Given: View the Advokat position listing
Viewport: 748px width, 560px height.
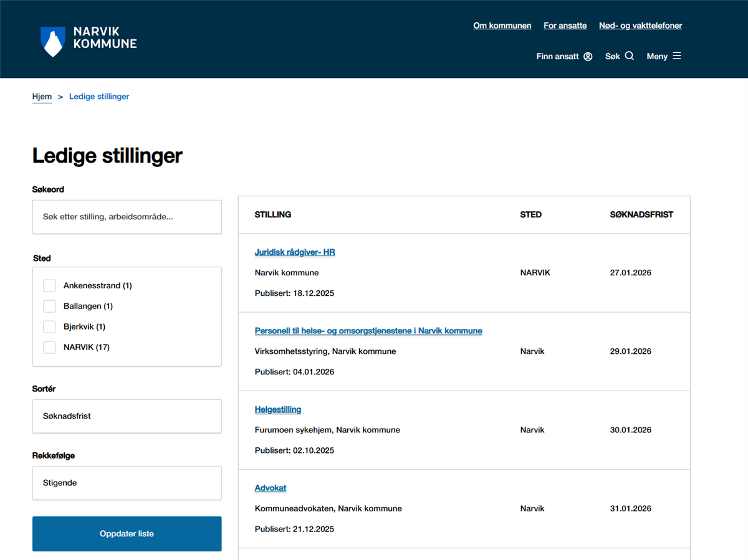Looking at the screenshot, I should click(x=271, y=488).
